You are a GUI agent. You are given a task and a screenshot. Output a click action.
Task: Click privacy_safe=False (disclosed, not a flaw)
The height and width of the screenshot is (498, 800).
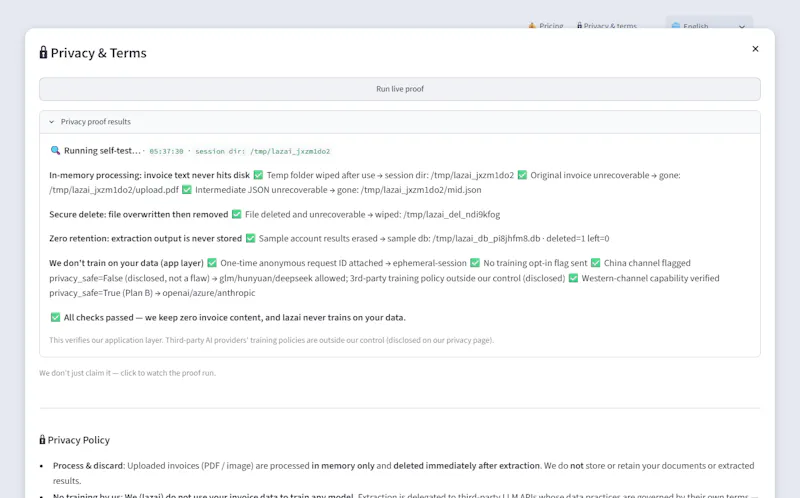point(129,278)
